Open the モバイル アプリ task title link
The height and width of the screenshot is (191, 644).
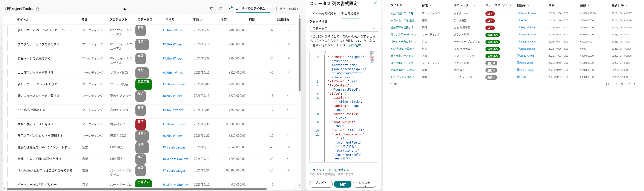(x=403, y=77)
